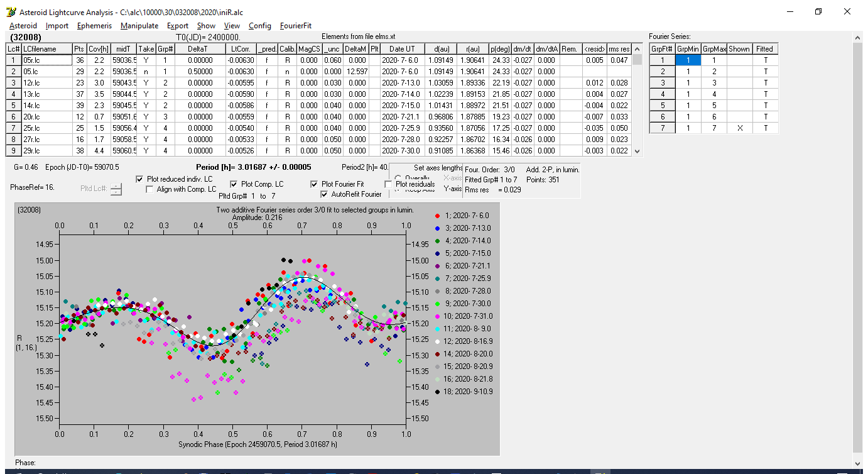Select row 2 header for 05.lc

(14, 72)
